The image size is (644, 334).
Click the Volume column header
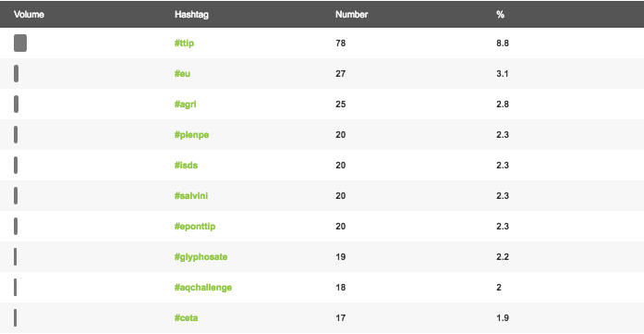point(29,15)
